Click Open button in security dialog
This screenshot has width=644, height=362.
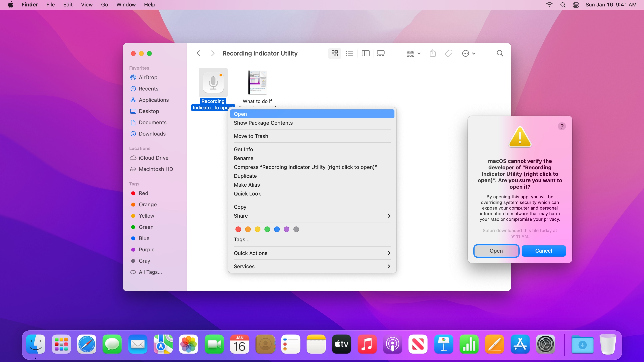click(496, 251)
